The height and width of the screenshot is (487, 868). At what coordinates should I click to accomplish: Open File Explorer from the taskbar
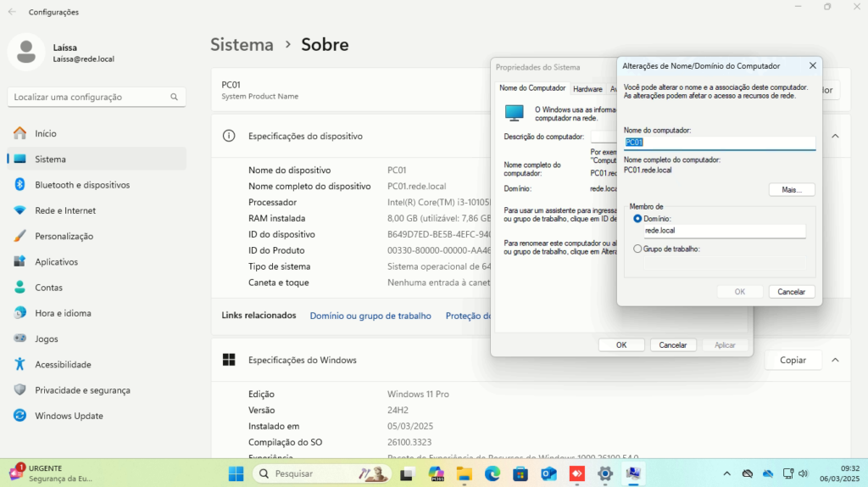click(464, 473)
